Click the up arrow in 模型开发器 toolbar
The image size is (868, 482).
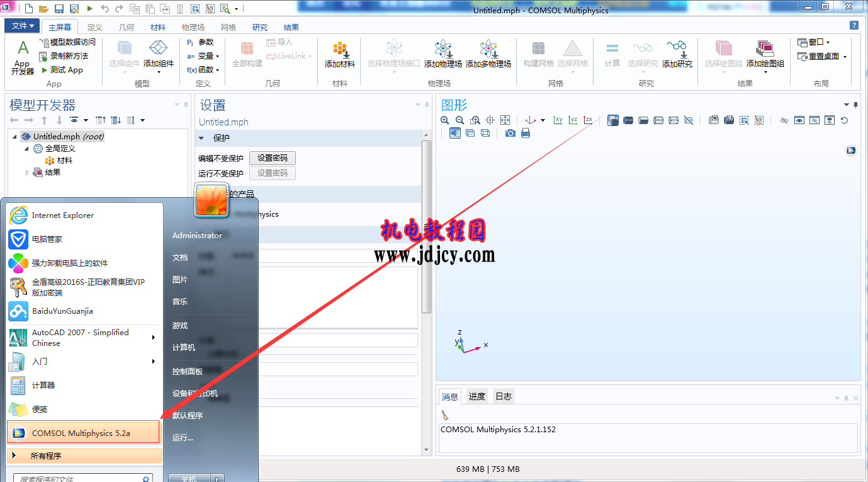click(44, 120)
